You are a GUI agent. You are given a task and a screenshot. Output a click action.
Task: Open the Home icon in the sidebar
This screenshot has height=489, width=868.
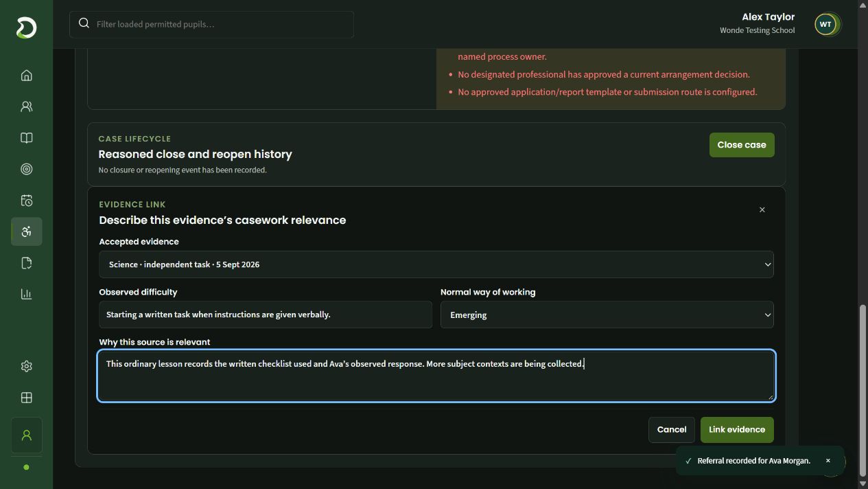click(x=27, y=76)
